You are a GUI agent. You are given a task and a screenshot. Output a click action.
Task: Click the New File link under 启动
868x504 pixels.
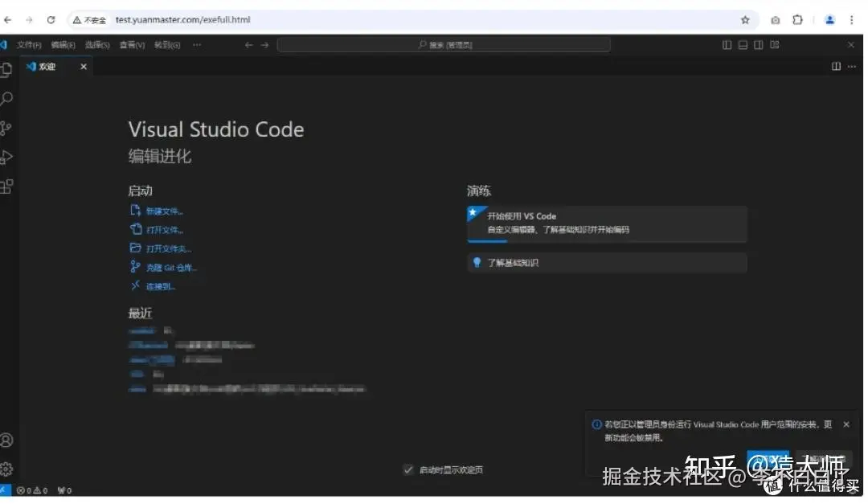(158, 211)
